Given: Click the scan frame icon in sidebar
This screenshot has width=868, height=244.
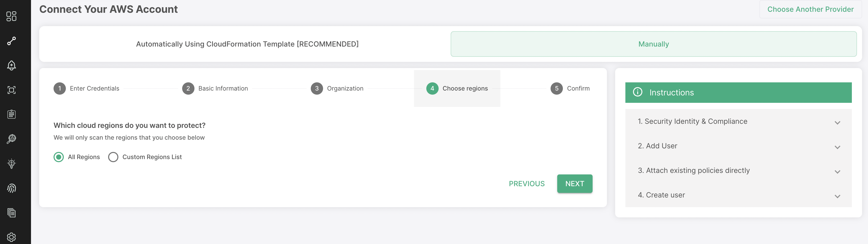Looking at the screenshot, I should pyautogui.click(x=12, y=90).
